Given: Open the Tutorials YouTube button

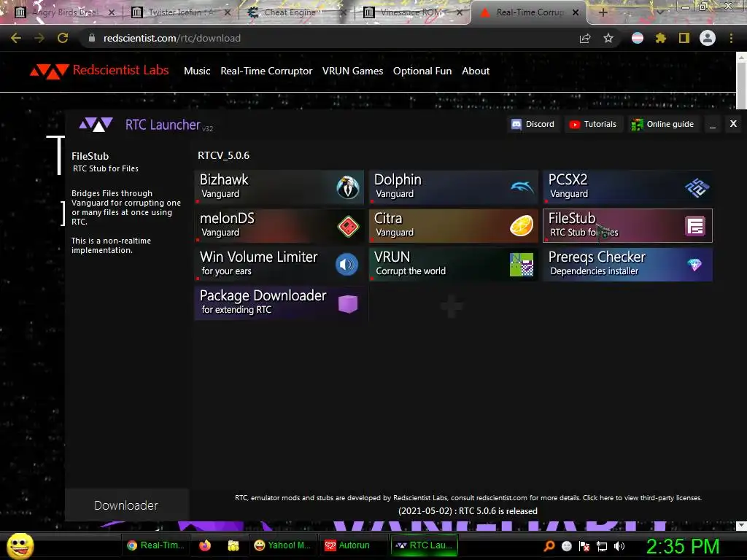Looking at the screenshot, I should click(x=593, y=124).
